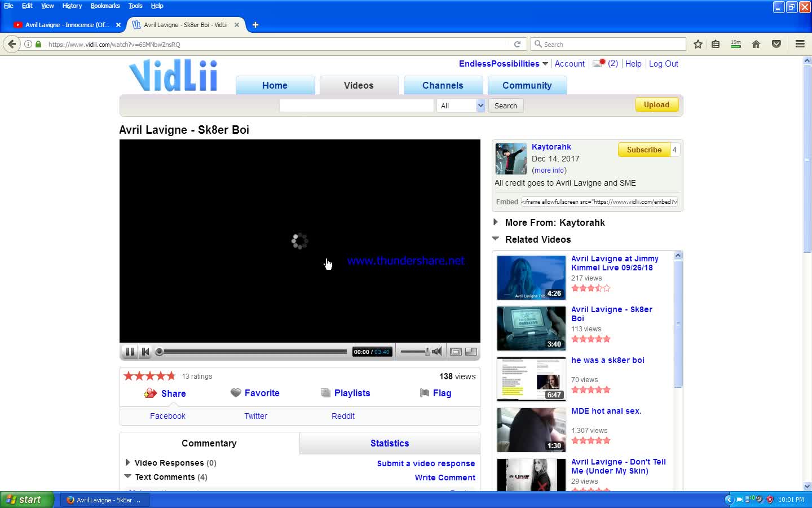Open the search category All dropdown
Viewport: 812px width, 508px height.
click(461, 106)
